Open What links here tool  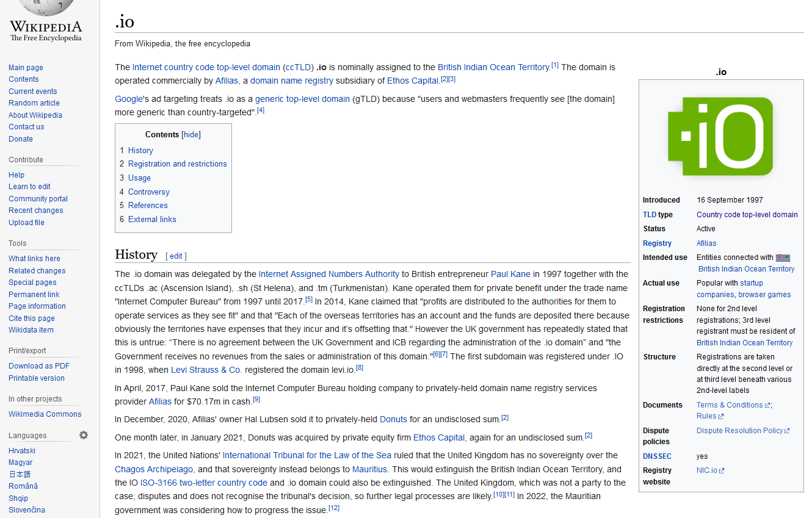34,259
